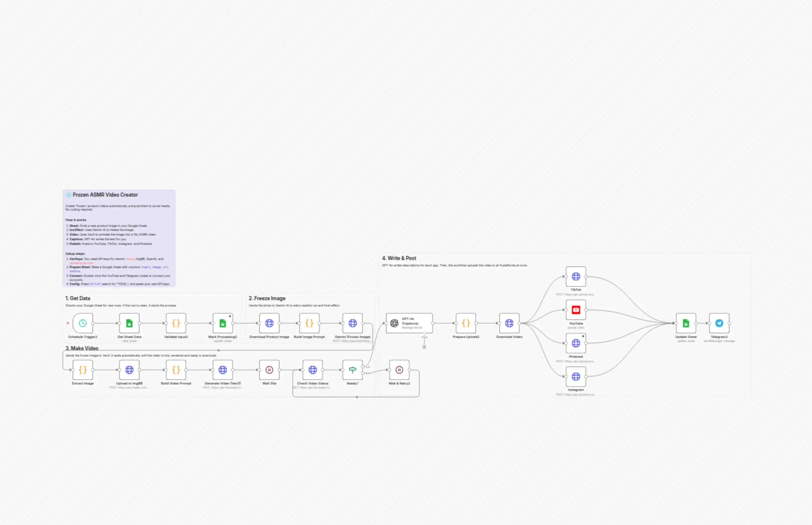Select the Update Sheet node
812x525 pixels.
(x=686, y=323)
